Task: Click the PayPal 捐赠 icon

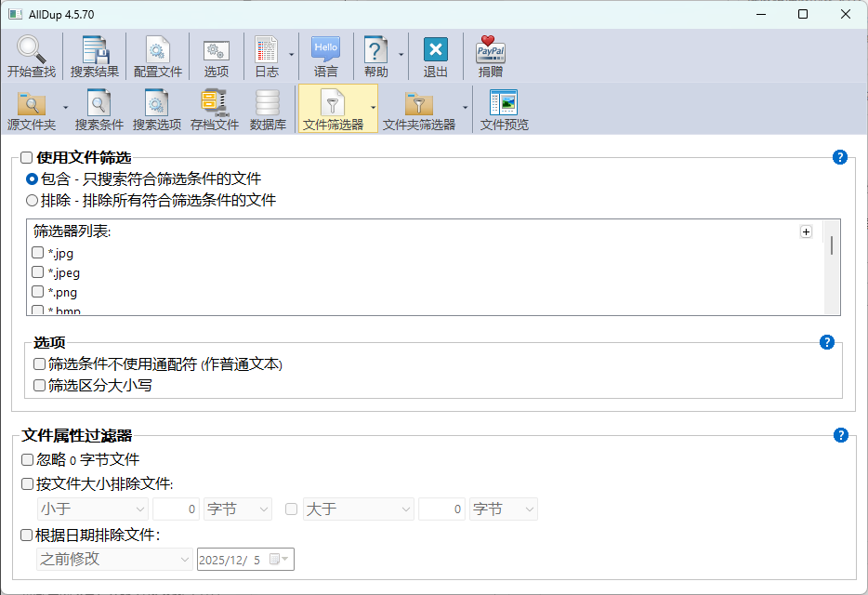Action: 491,50
